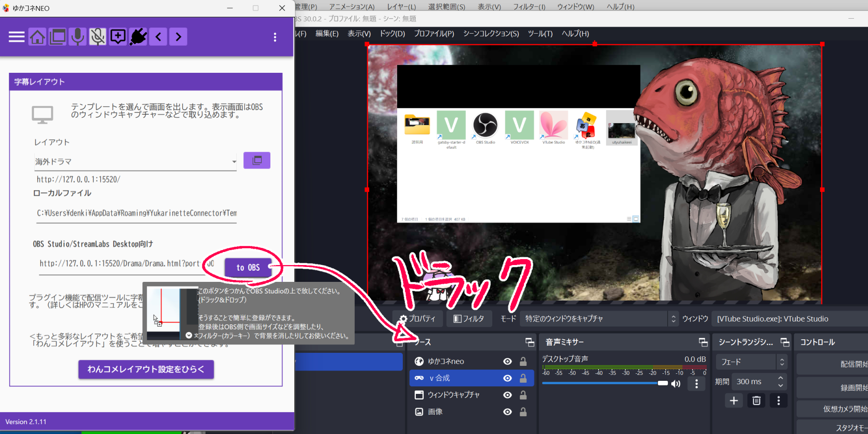Click 録画開始 to start recording

pos(833,387)
